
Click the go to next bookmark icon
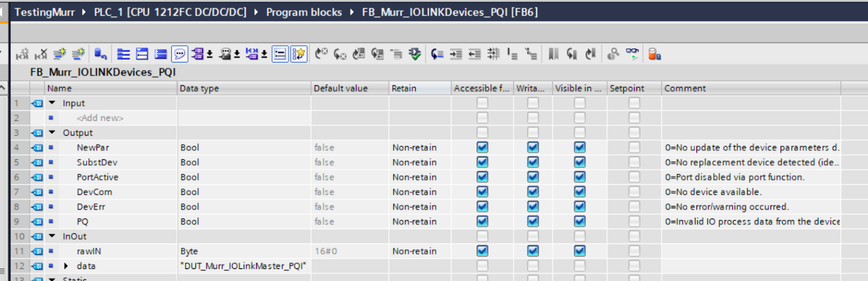click(572, 54)
